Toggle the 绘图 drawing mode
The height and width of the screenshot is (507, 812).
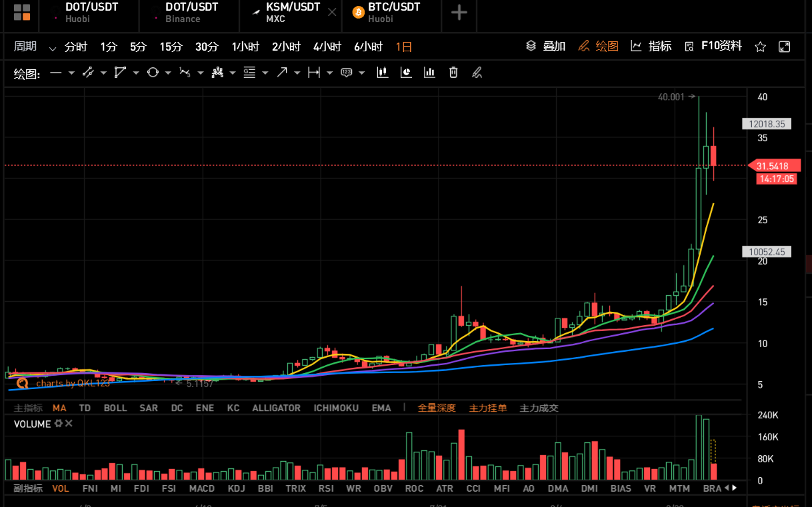point(598,47)
